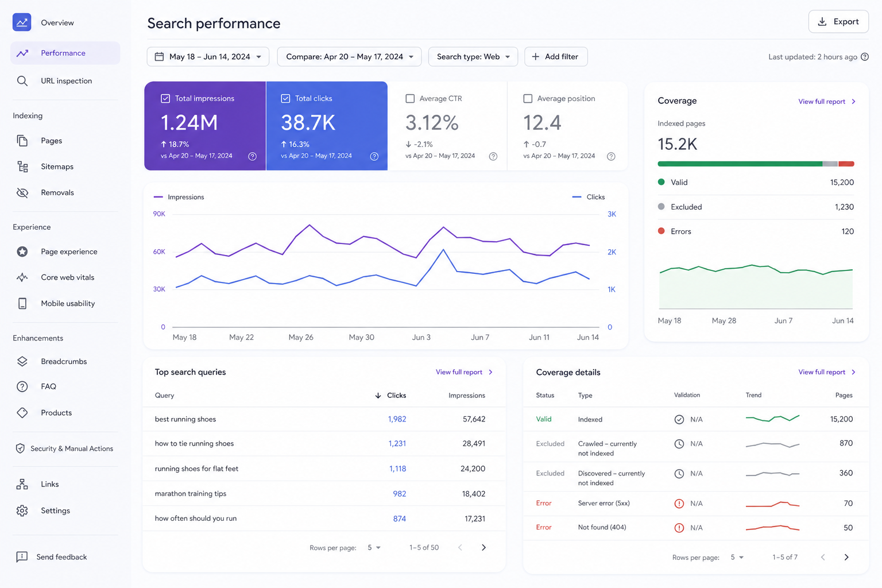Click error icon in Not found (404) row
Image resolution: width=882 pixels, height=588 pixels.
(x=679, y=528)
